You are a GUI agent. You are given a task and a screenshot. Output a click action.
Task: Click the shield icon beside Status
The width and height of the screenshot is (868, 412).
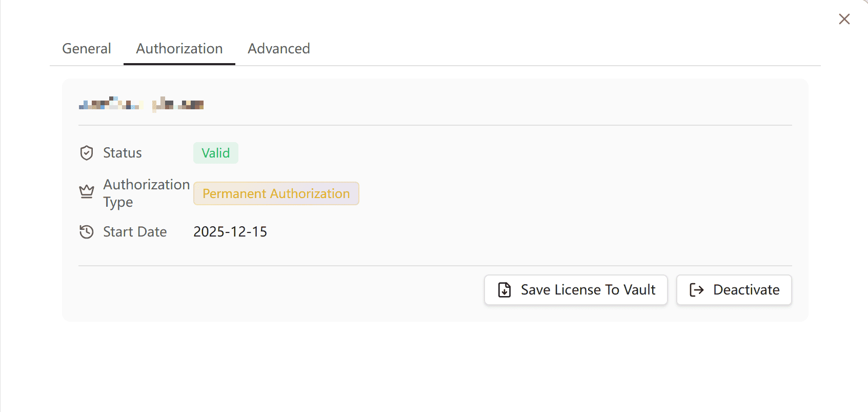87,153
